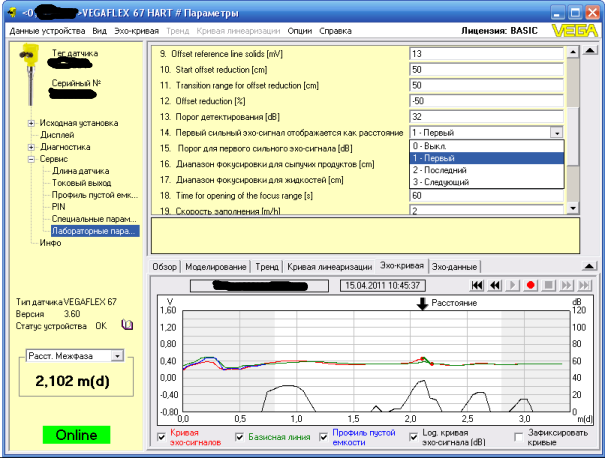Switch to the Обзор tab

pos(164,267)
